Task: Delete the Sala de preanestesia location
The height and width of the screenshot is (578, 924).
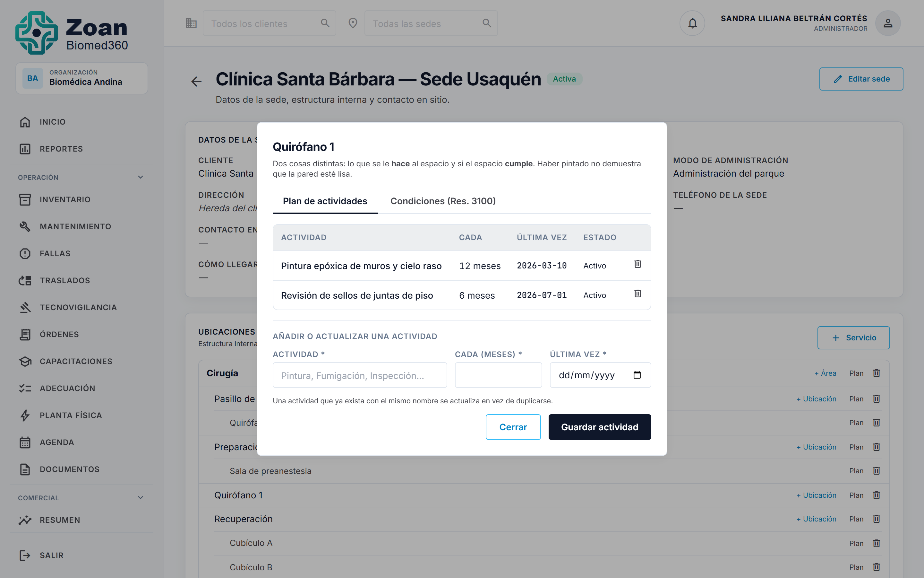Action: pos(877,471)
